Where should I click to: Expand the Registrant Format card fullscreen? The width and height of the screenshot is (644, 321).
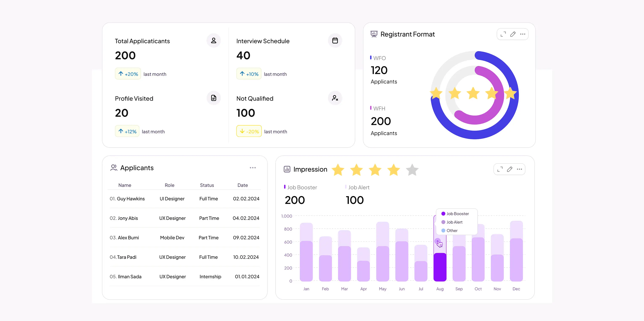pos(503,34)
